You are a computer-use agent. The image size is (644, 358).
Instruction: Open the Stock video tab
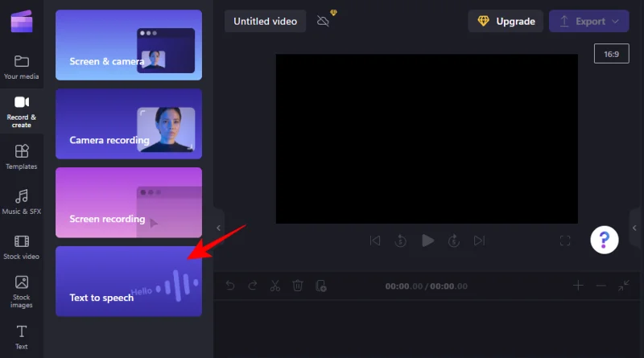[22, 247]
